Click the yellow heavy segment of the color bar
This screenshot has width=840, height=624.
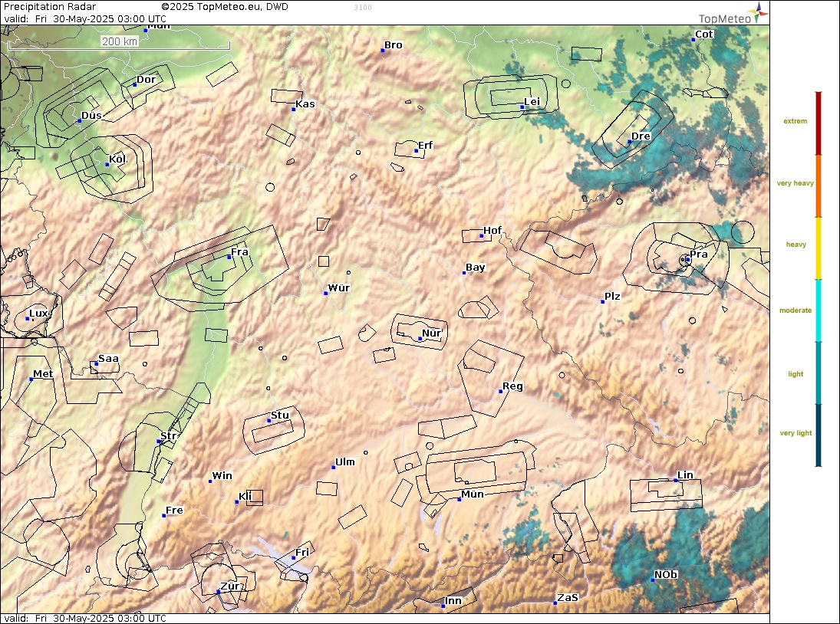pyautogui.click(x=818, y=248)
